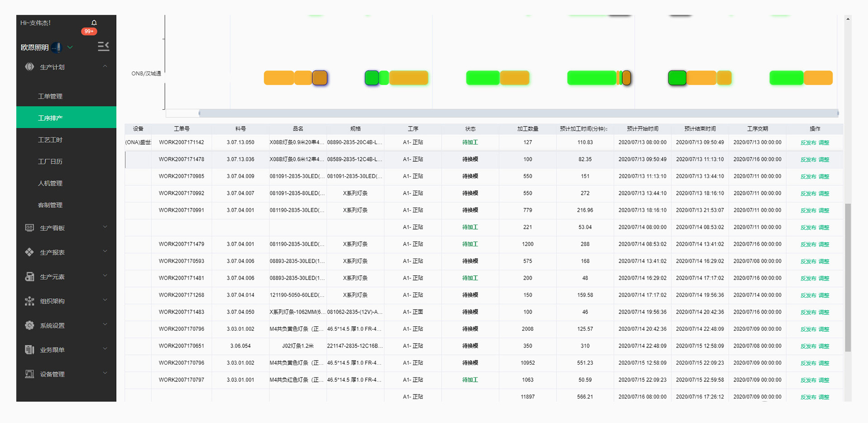Open the 工艺工时 menu item

point(66,140)
